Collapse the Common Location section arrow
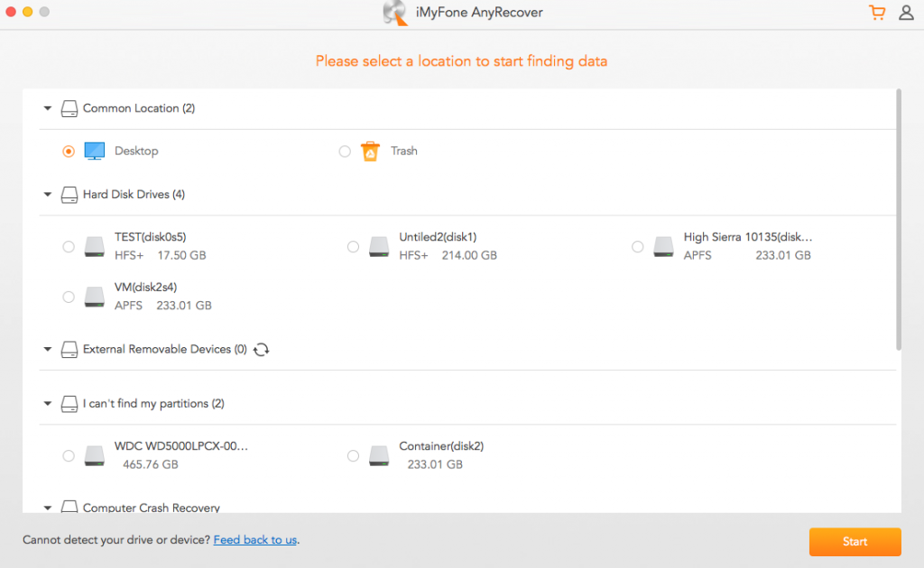 click(x=48, y=108)
